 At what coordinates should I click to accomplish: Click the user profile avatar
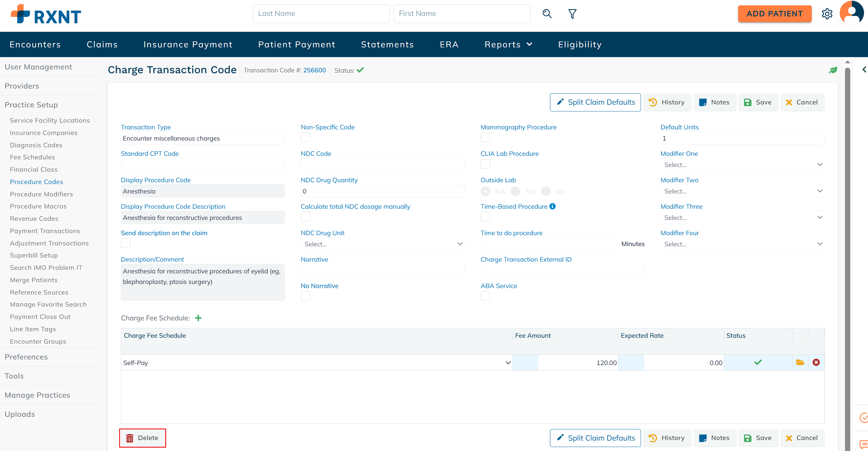(851, 13)
